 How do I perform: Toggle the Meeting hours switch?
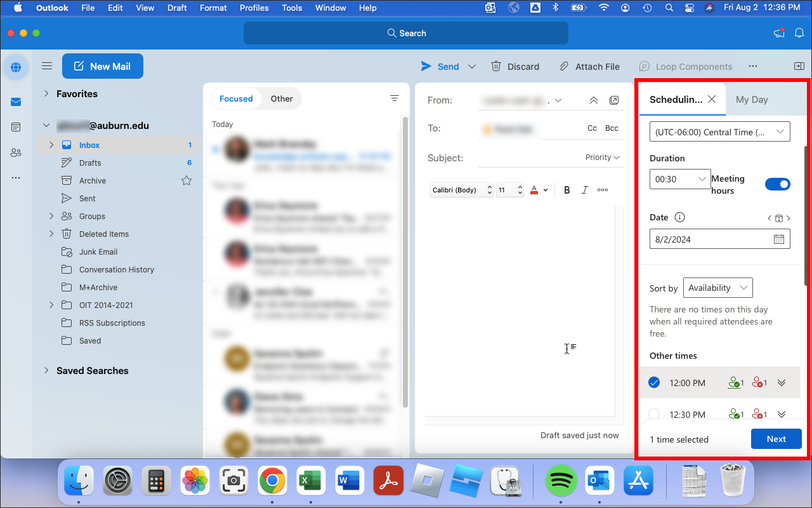coord(778,184)
